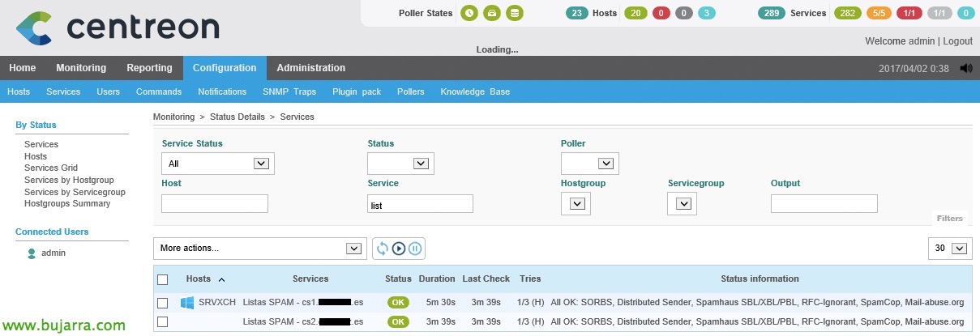Click the poller stability icon
Image resolution: width=980 pixels, height=336 pixels.
pos(491,13)
